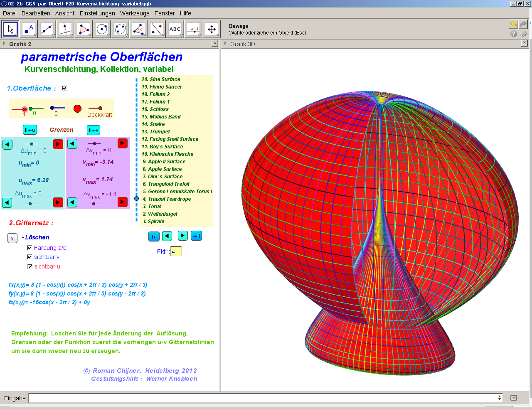The image size is (532, 409).
Task: Uncheck the Färbung a/b checkbox
Action: (30, 248)
